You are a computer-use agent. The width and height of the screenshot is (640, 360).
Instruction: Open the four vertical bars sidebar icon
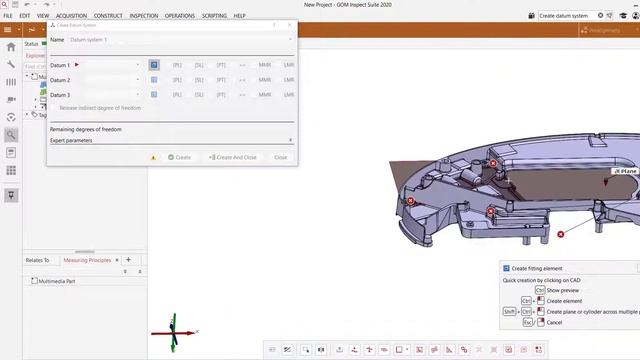click(11, 82)
